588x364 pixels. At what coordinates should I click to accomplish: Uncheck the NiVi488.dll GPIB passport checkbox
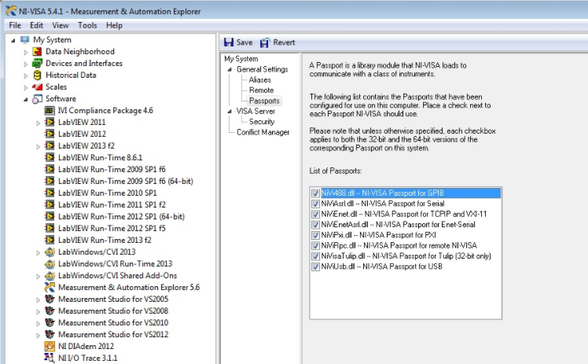point(315,193)
